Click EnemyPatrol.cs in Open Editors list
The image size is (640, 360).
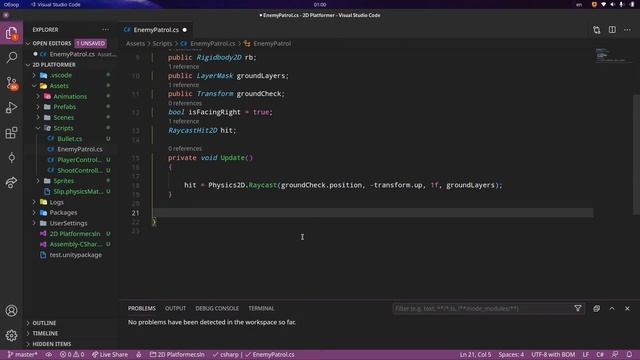(71, 54)
